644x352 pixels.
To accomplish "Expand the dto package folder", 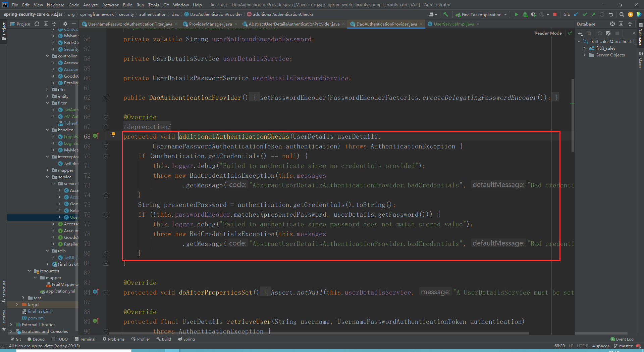I will 47,90.
